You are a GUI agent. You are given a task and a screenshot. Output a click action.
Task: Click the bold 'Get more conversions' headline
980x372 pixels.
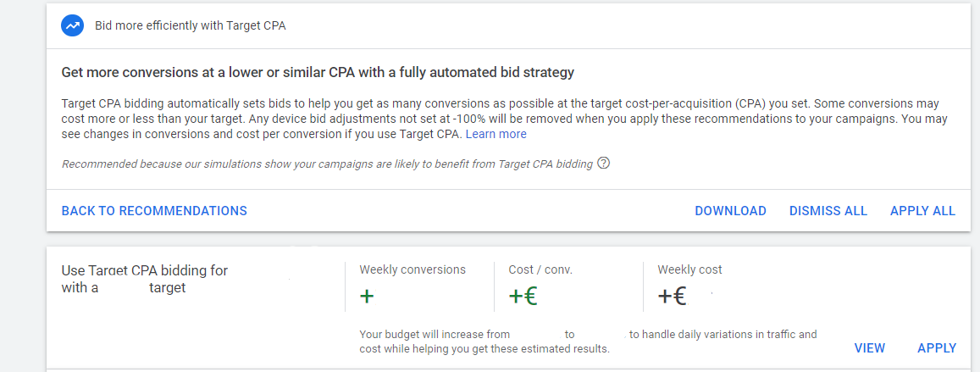[x=318, y=73]
